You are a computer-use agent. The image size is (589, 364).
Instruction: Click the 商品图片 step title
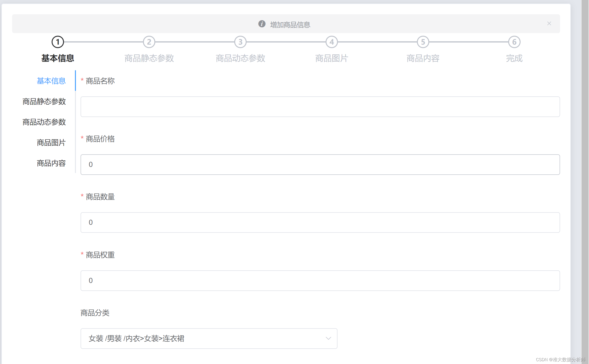point(332,58)
